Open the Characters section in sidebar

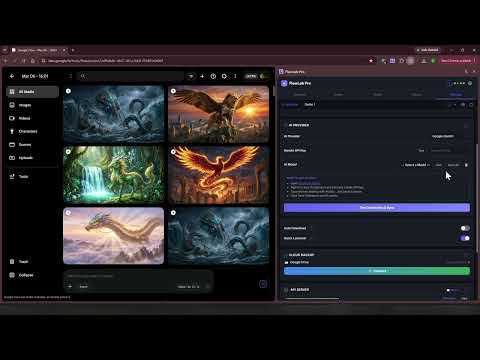coord(32,131)
